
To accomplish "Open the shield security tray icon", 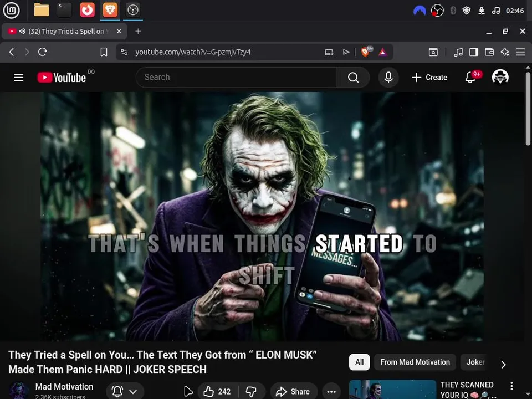I will [467, 11].
